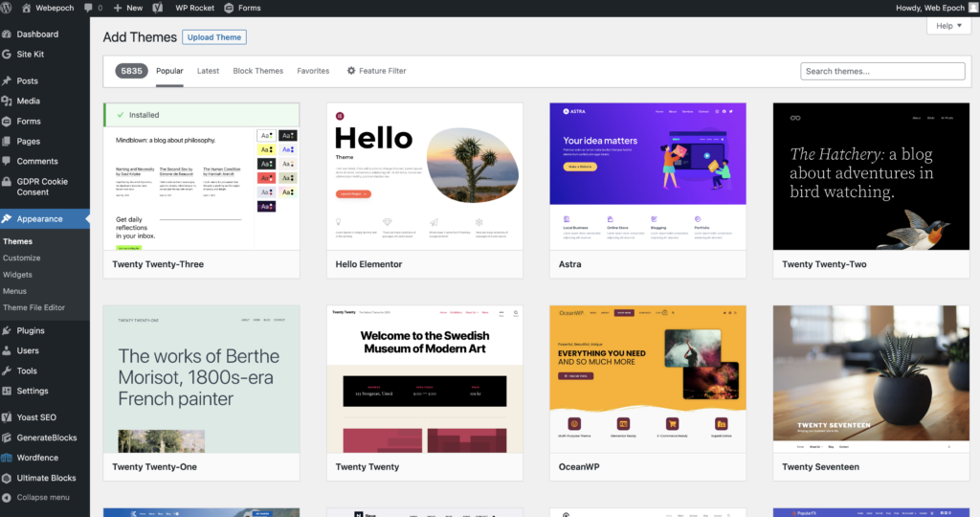Switch to the Latest themes tab
Viewport: 980px width, 517px height.
point(208,71)
